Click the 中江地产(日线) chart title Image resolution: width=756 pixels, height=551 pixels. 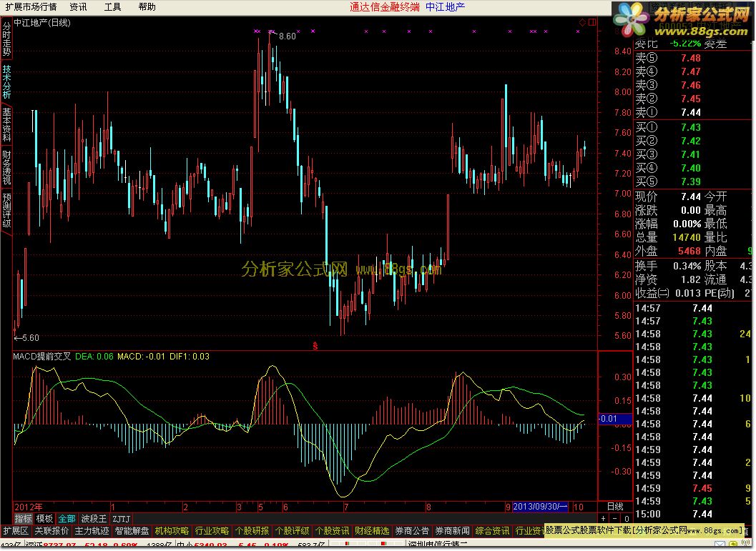pos(42,23)
